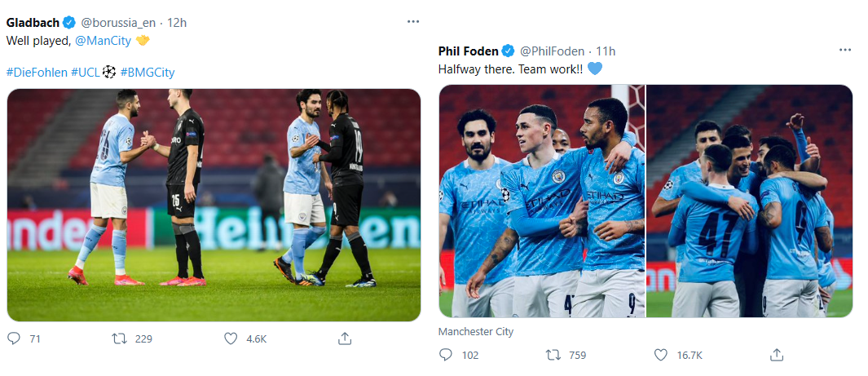
Task: Click the Manchester City photo tag
Action: click(x=476, y=332)
